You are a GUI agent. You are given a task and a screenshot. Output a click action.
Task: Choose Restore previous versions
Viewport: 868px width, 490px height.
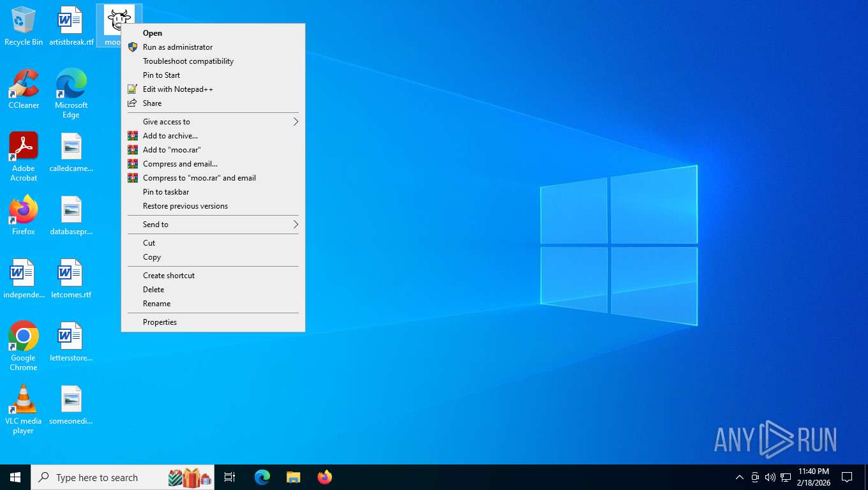(x=213, y=206)
